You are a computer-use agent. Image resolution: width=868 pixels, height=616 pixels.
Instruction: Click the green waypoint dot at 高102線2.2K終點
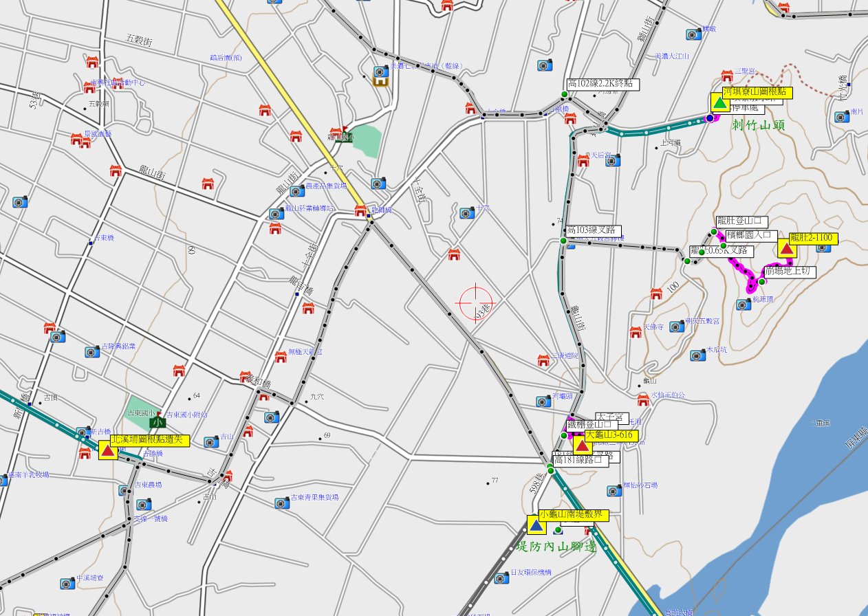[x=564, y=94]
